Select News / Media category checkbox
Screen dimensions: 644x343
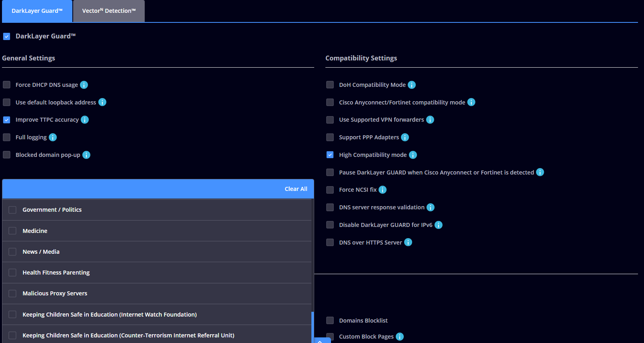coord(12,252)
